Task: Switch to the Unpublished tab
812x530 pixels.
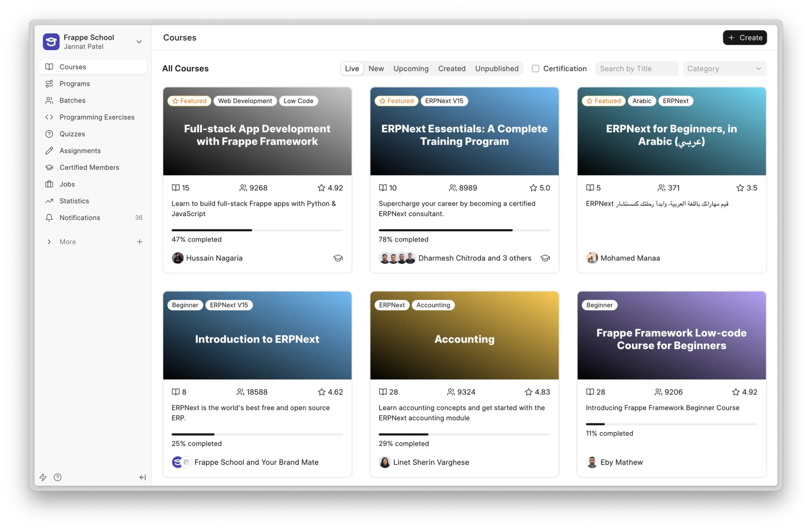Action: click(x=497, y=68)
